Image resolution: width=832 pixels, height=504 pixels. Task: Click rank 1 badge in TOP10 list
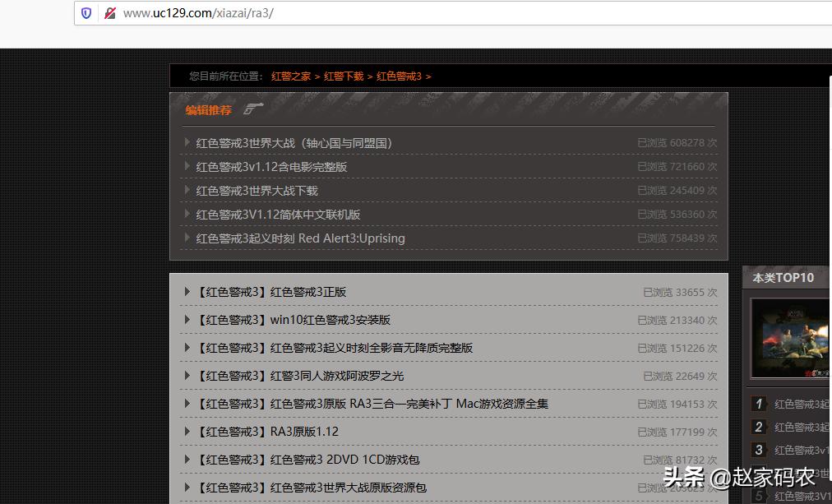759,404
